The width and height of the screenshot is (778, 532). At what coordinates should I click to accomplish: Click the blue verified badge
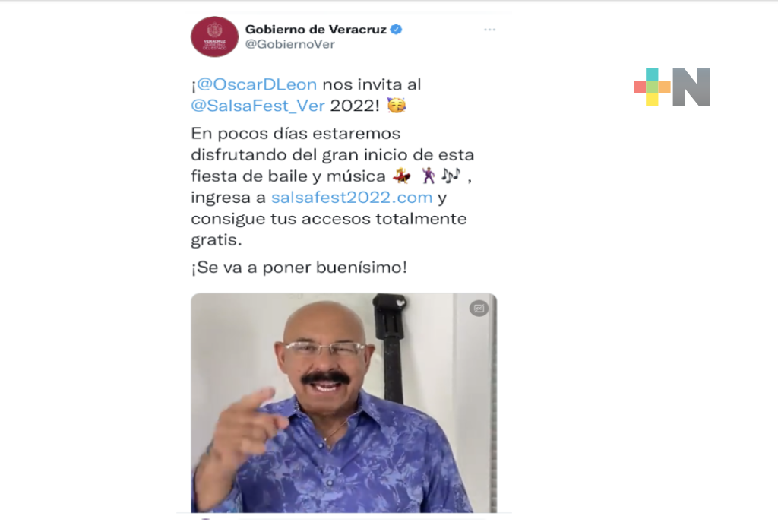pos(396,30)
